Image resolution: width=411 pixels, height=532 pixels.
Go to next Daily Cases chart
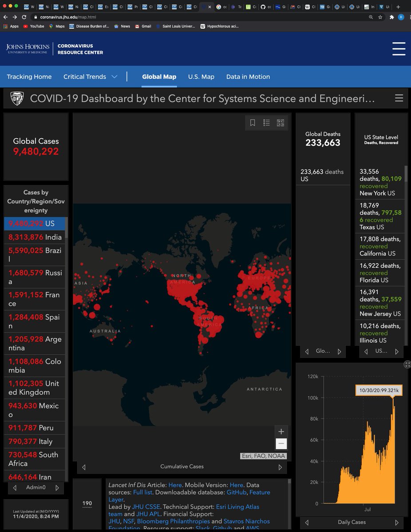coord(397,522)
